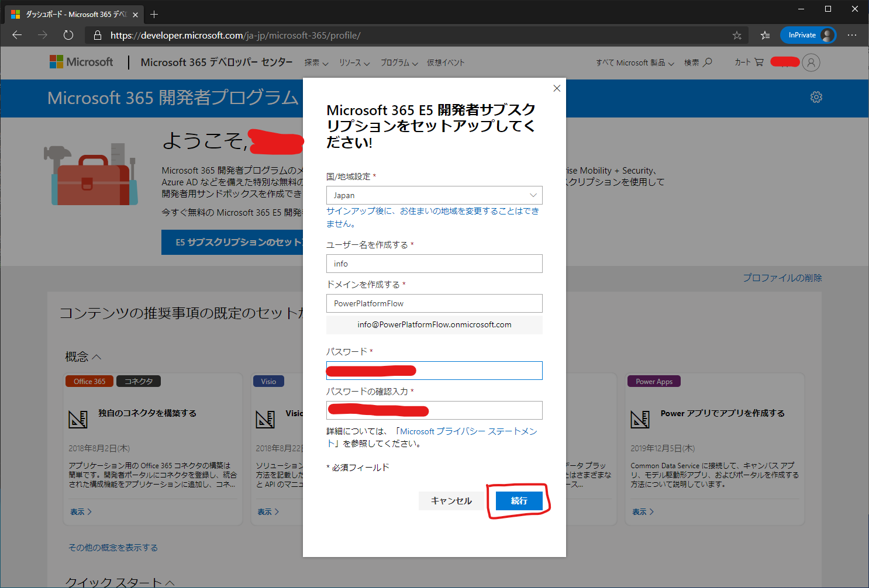Image resolution: width=869 pixels, height=588 pixels.
Task: Open the country/region Japan dropdown
Action: click(434, 195)
